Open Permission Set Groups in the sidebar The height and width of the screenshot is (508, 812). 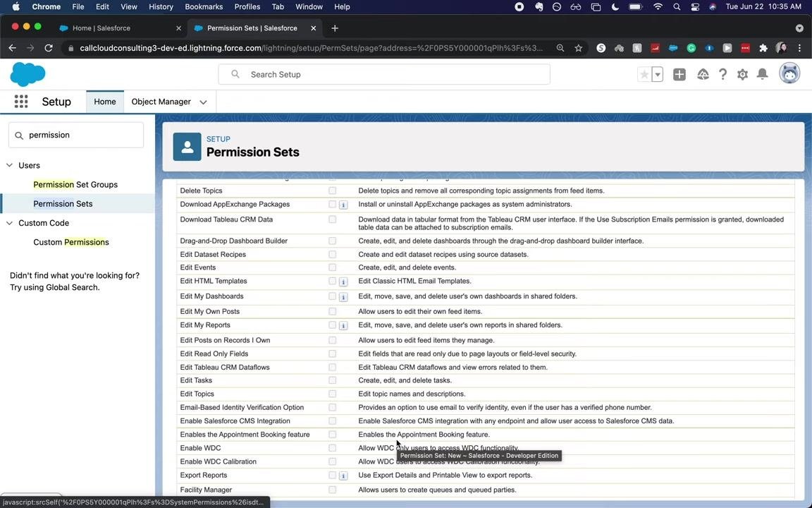coord(75,185)
